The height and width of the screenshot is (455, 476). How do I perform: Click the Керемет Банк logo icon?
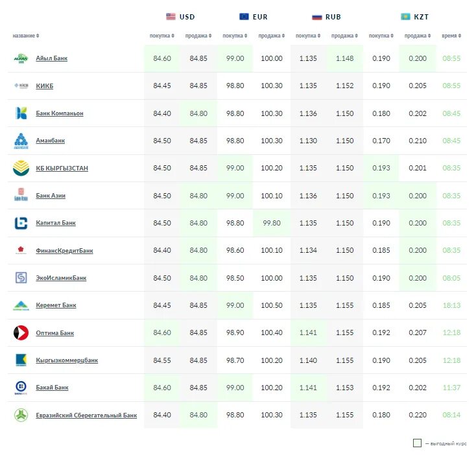pyautogui.click(x=21, y=305)
